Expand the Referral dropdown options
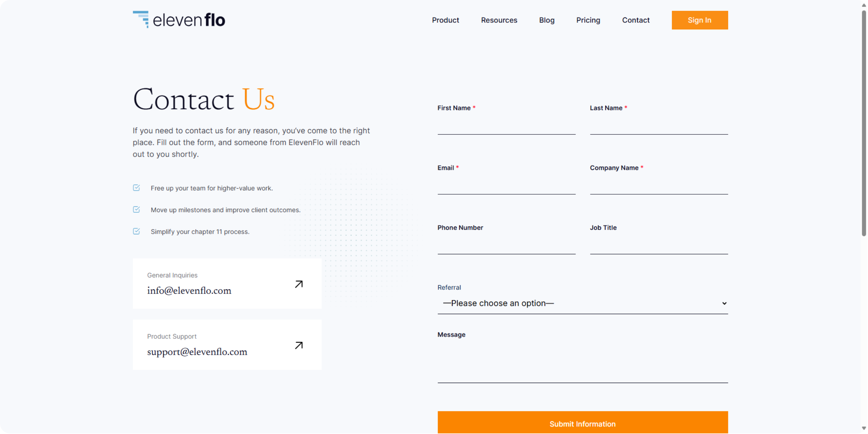The image size is (868, 434). 583,302
